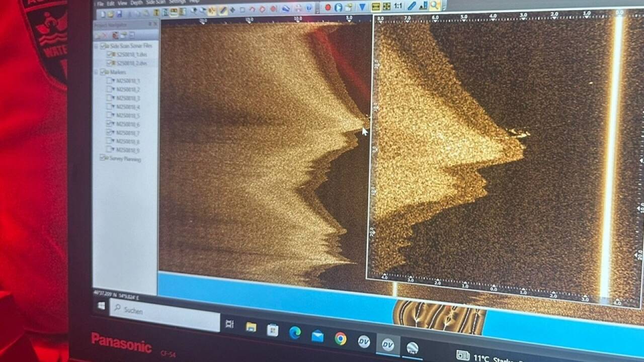Viewport: 644px width, 362px height.
Task: Click the fit-to-width yellow toolbar icon
Action: 375,7
